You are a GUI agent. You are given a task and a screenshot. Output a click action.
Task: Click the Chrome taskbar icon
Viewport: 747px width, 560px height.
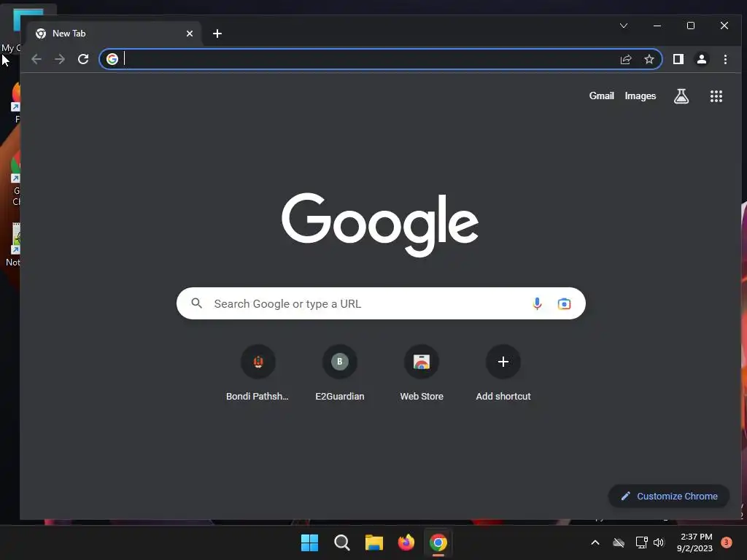point(438,542)
